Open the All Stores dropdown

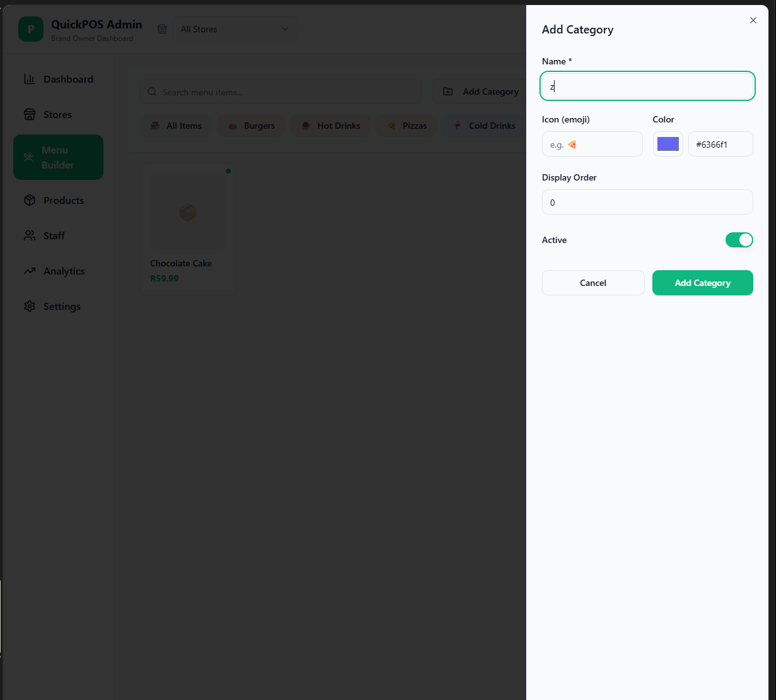click(x=235, y=29)
